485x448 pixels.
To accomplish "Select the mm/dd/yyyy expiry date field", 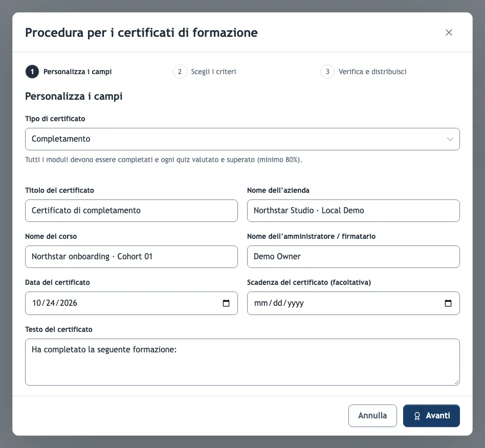I will pos(353,303).
